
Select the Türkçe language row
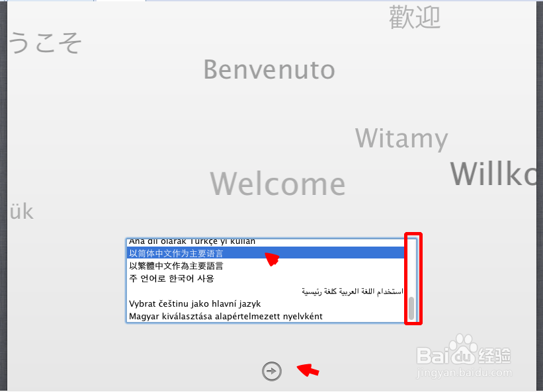266,243
